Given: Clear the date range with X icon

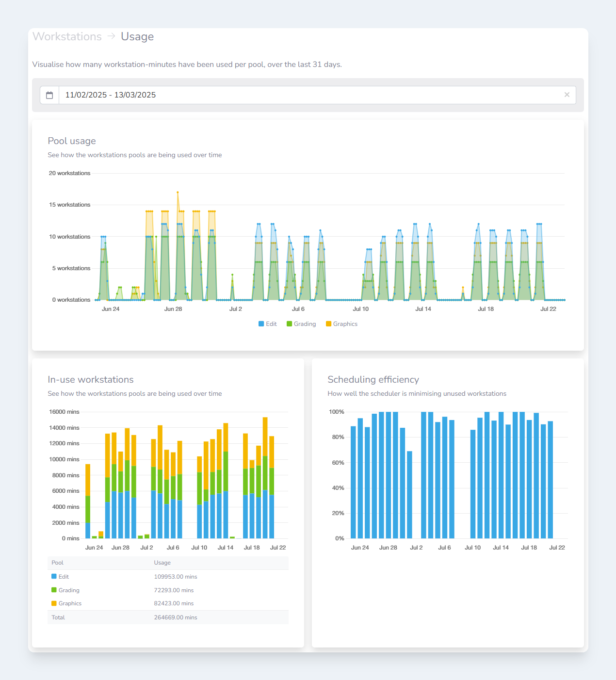Looking at the screenshot, I should point(567,95).
